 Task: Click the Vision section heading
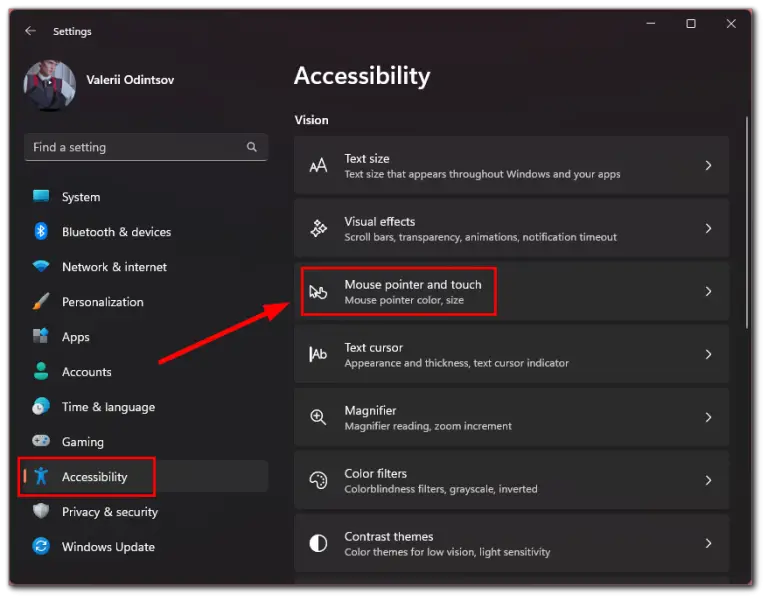(312, 120)
